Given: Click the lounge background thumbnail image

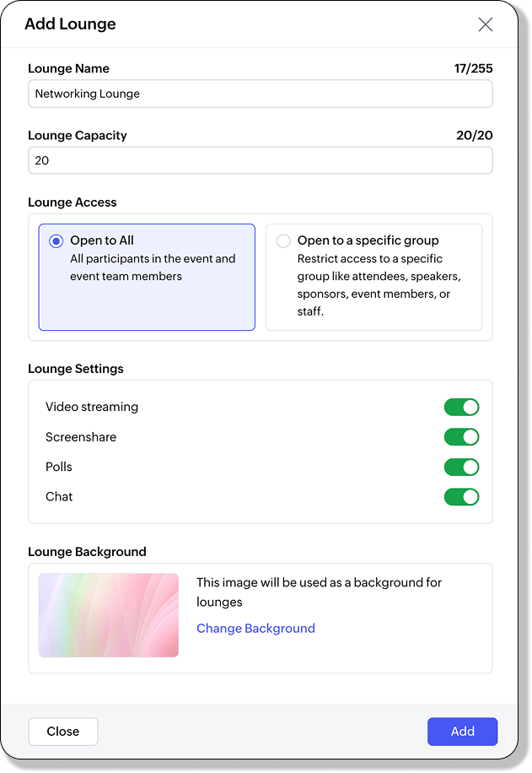Looking at the screenshot, I should click(x=109, y=614).
